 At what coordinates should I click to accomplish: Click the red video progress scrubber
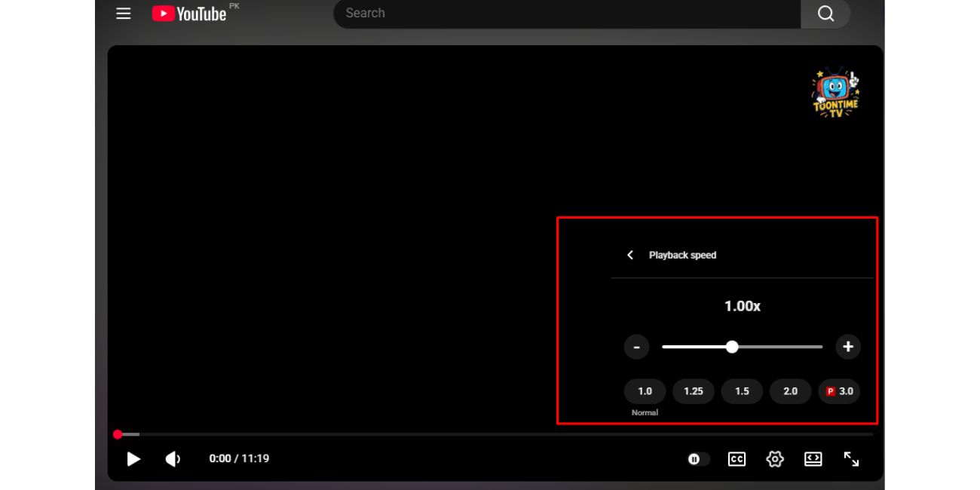(x=118, y=434)
